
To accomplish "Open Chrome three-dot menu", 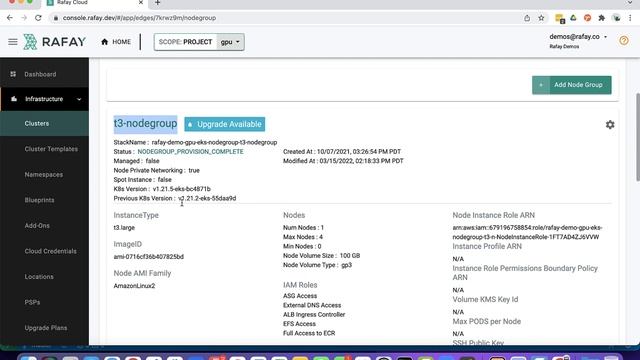I will click(x=630, y=18).
